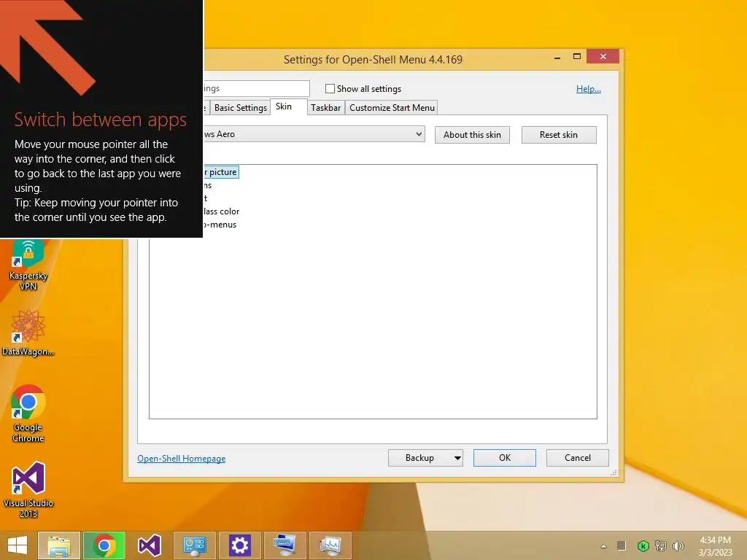
Task: Open the Open-Shell Homepage link
Action: pos(182,458)
